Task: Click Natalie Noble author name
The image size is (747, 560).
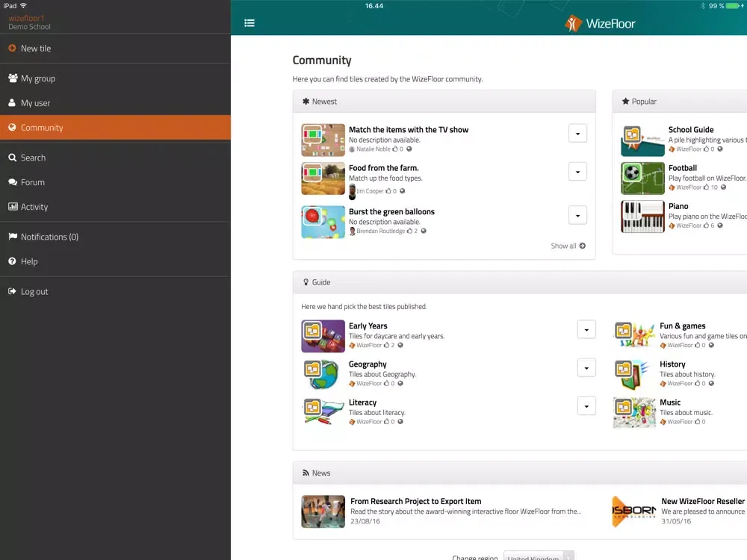Action: (x=373, y=149)
